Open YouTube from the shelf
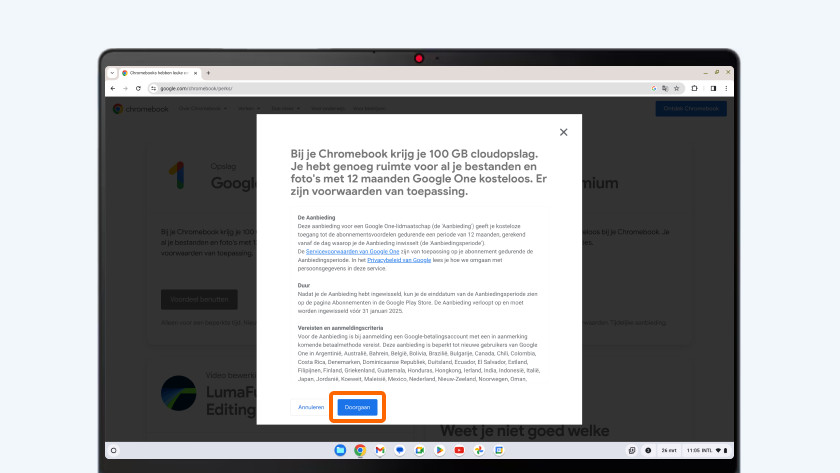The height and width of the screenshot is (473, 840). (x=459, y=451)
